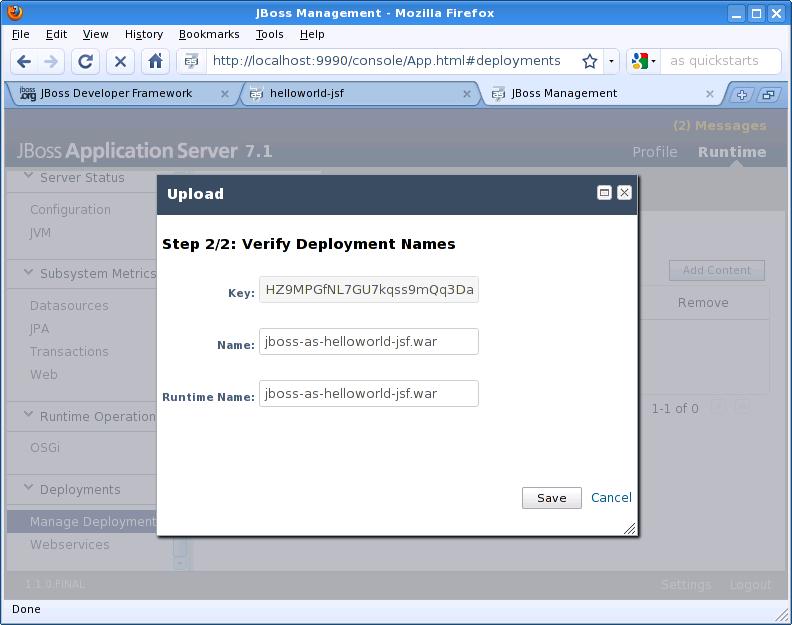Close the JBoss Developer Framework tab
Screen dimensions: 792x625
point(225,94)
